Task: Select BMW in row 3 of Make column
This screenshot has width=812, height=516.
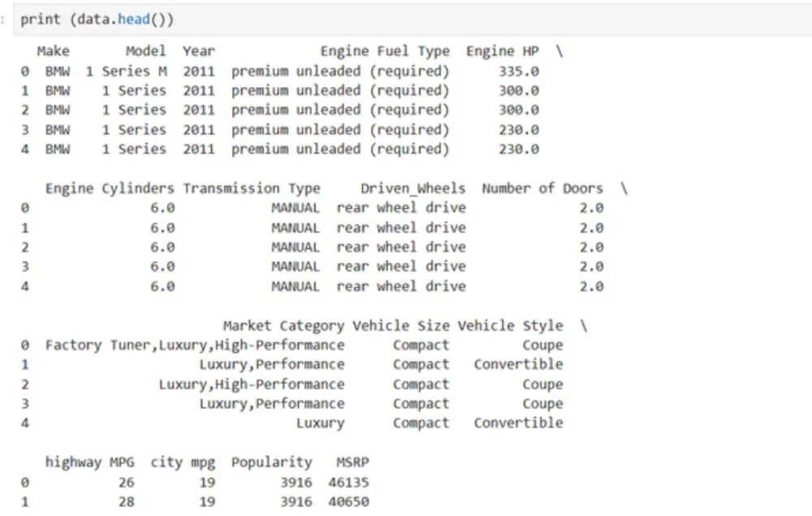Action: (58, 129)
